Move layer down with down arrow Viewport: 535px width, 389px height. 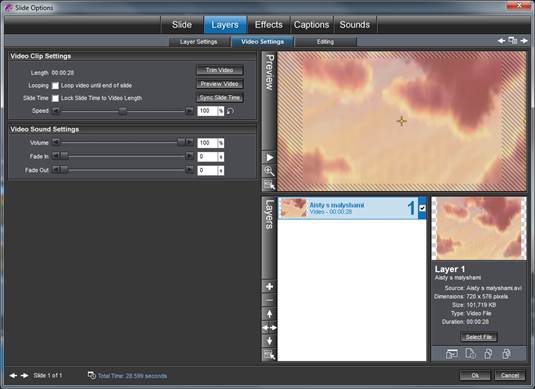click(x=270, y=341)
